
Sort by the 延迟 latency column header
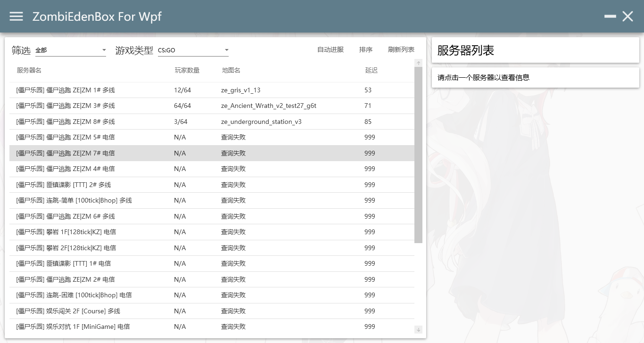(372, 70)
